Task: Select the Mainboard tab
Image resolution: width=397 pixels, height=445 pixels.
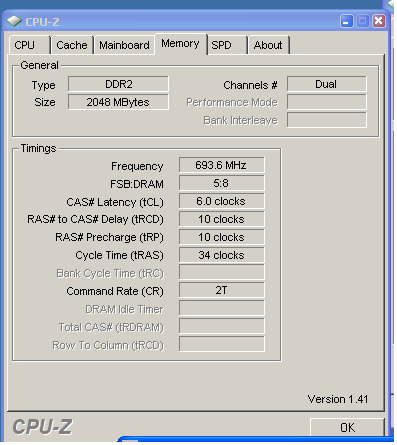Action: (124, 45)
